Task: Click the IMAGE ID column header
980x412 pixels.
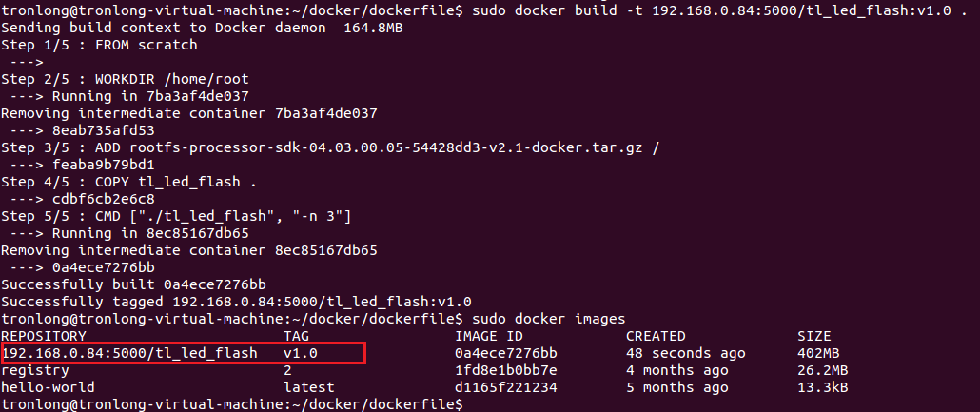Action: click(x=489, y=336)
